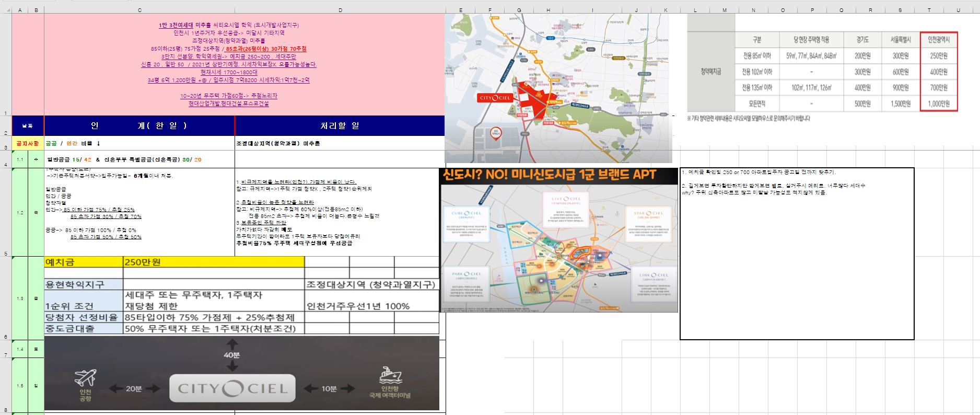Select row 6 header
This screenshot has height=415, width=980.
6,298
